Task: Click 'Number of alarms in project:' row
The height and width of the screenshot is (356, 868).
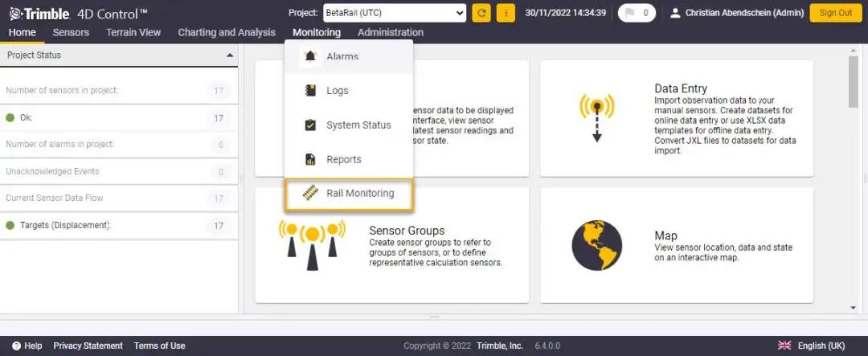Action: (x=119, y=145)
